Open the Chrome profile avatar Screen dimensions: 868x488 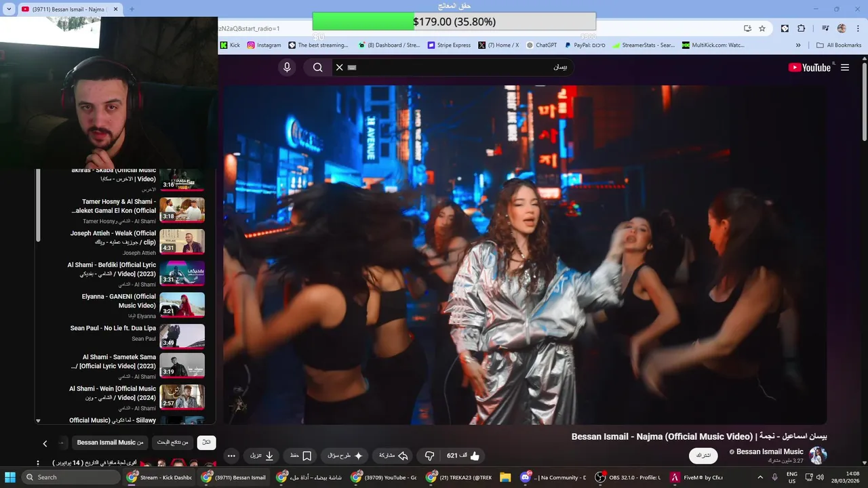click(842, 28)
